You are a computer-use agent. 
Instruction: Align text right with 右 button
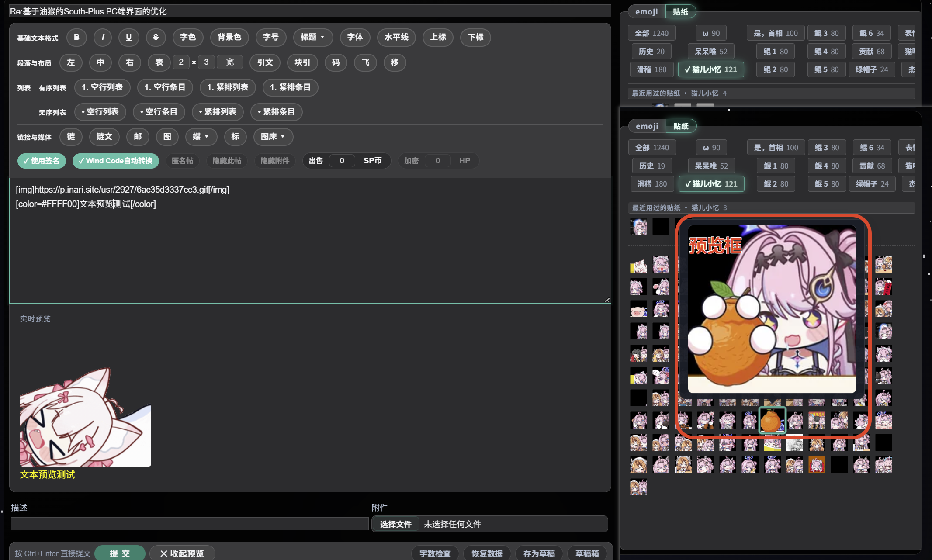coord(130,62)
